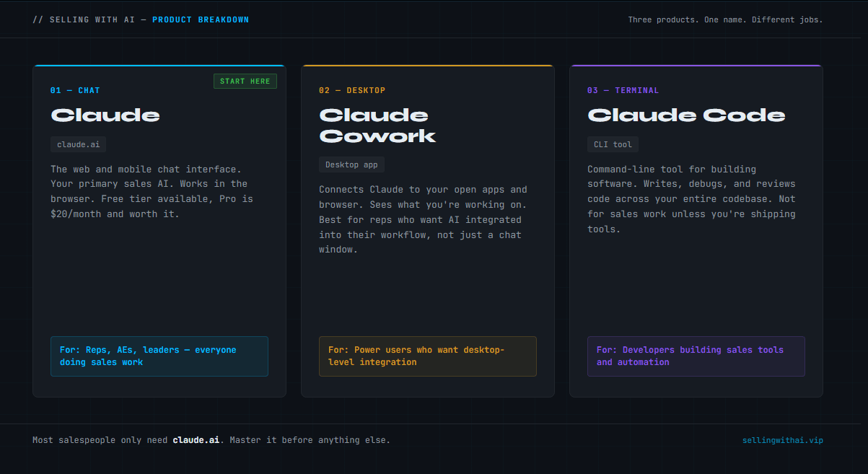Click the START HERE badge on Claude card
The width and height of the screenshot is (868, 474).
(245, 82)
